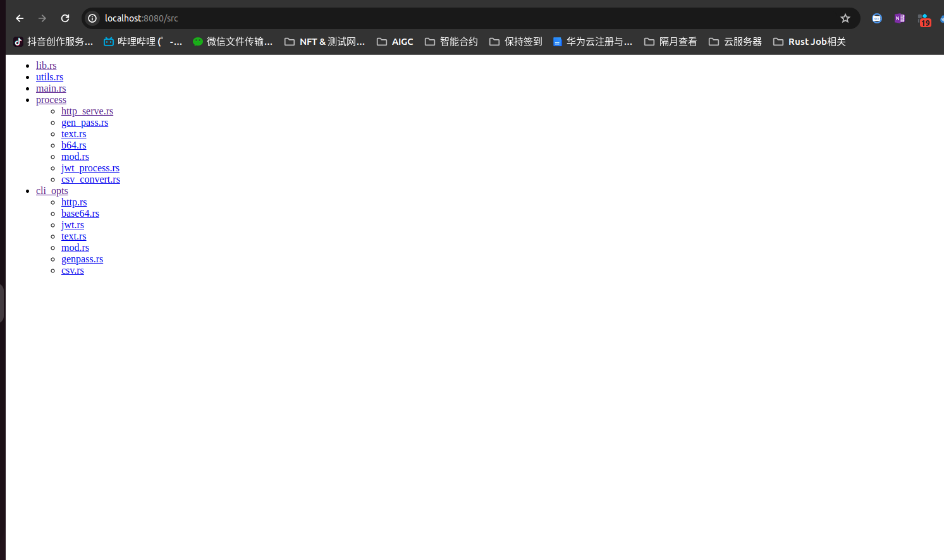Image resolution: width=944 pixels, height=560 pixels.
Task: Open mod.rs under process
Action: 75,157
